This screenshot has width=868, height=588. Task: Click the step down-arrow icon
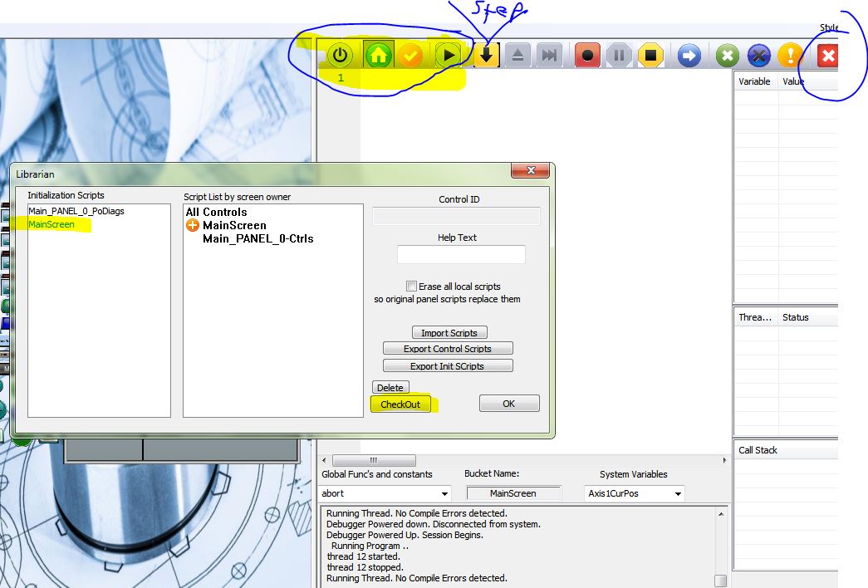coord(487,56)
